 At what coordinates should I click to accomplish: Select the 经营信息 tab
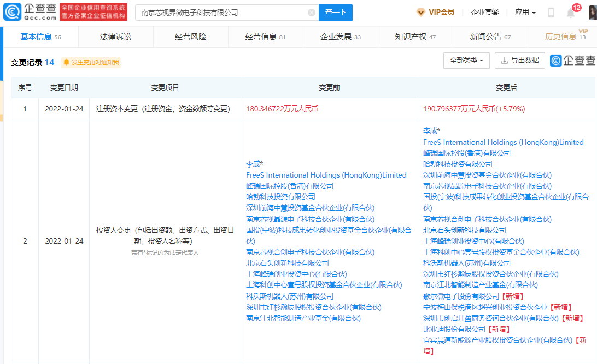tap(265, 37)
